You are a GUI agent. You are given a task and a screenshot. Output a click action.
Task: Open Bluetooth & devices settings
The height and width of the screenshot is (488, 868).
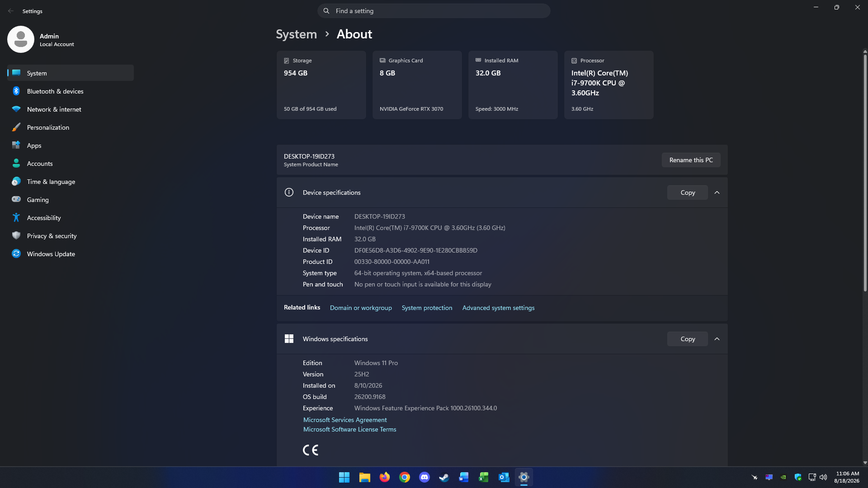[x=71, y=91]
